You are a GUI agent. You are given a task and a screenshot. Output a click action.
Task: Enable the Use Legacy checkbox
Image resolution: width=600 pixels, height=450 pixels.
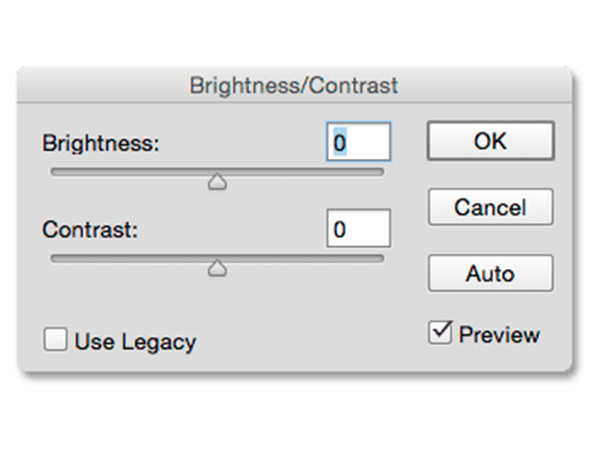56,340
